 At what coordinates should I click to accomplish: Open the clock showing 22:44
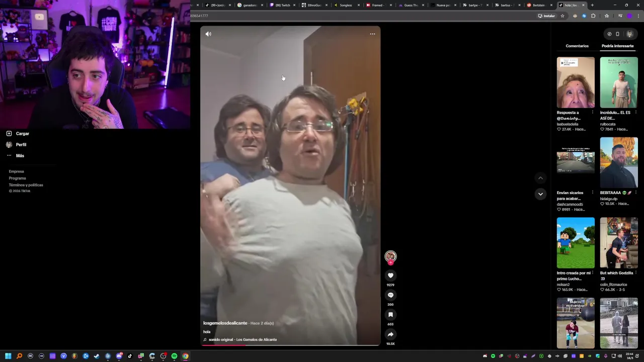(630, 356)
